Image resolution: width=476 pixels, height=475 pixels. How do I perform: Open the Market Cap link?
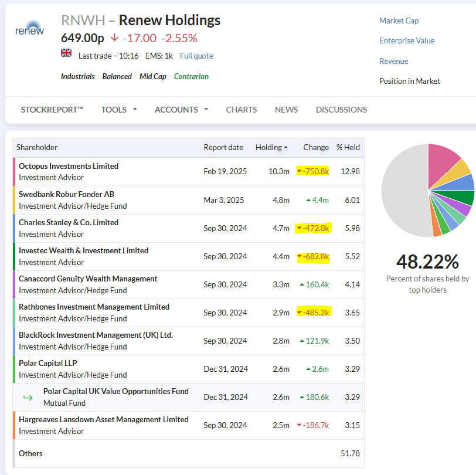click(399, 21)
